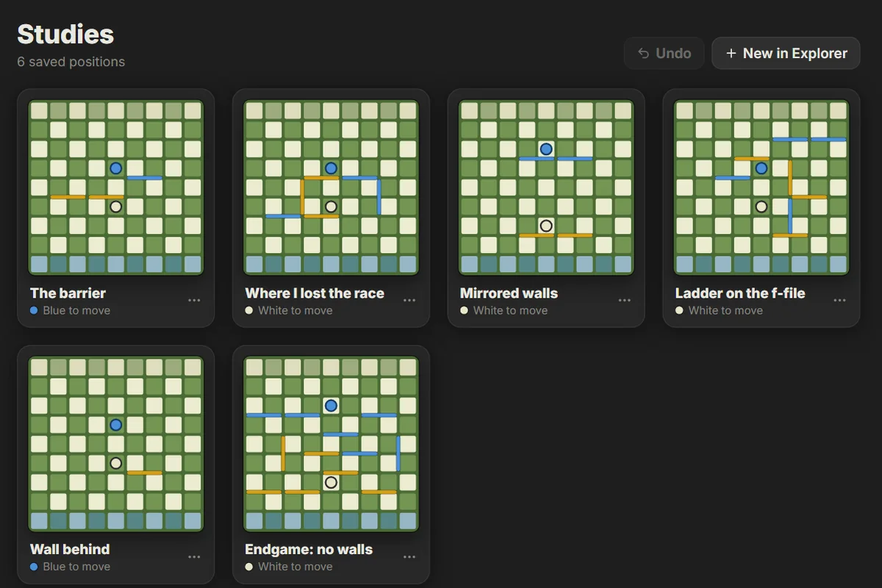Open Mirrored walls board thumbnail
The height and width of the screenshot is (588, 882).
click(x=546, y=187)
